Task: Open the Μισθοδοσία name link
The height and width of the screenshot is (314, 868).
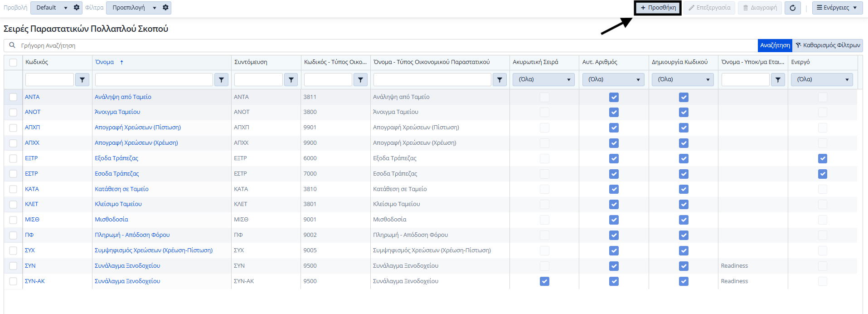Action: point(112,220)
